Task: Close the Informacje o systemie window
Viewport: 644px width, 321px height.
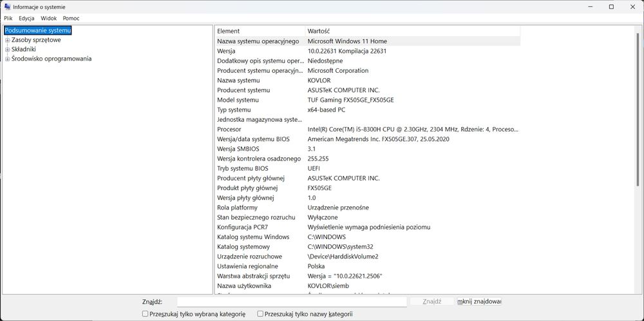Action: (632, 6)
